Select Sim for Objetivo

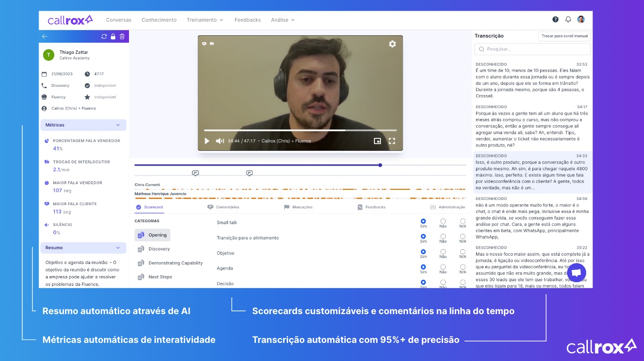423,252
